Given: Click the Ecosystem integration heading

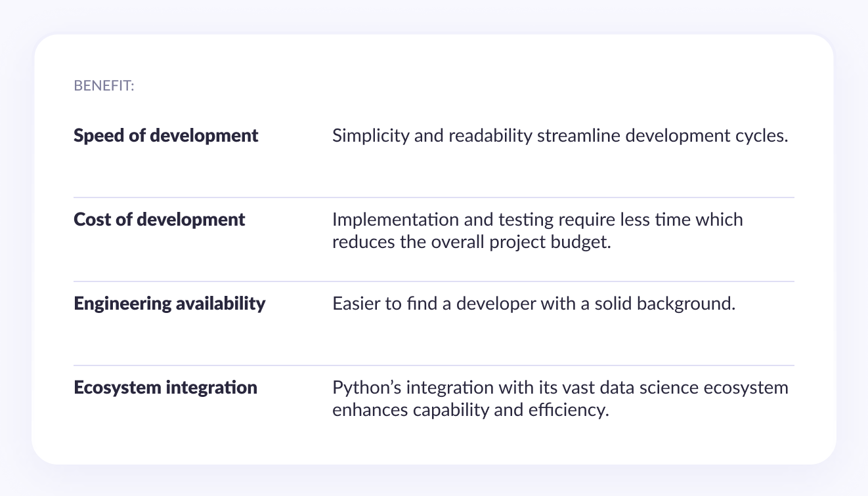Looking at the screenshot, I should coord(165,387).
